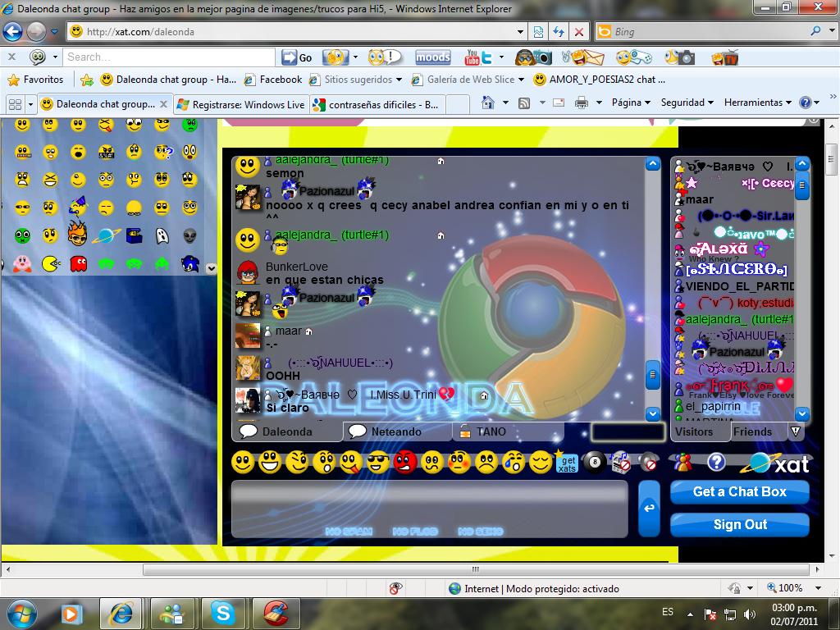The width and height of the screenshot is (840, 630).
Task: Click Get a Chat Box button
Action: point(739,492)
